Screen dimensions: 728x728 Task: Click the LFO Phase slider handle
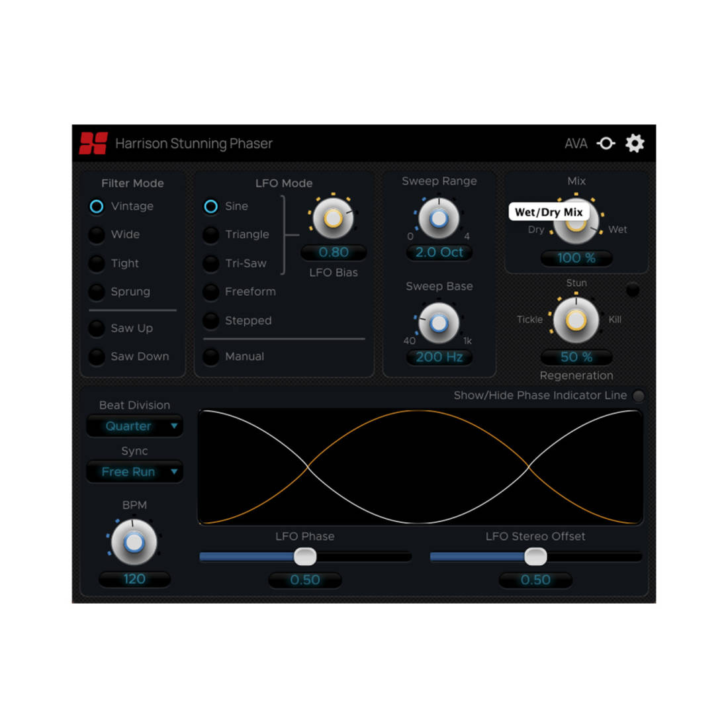(x=306, y=557)
